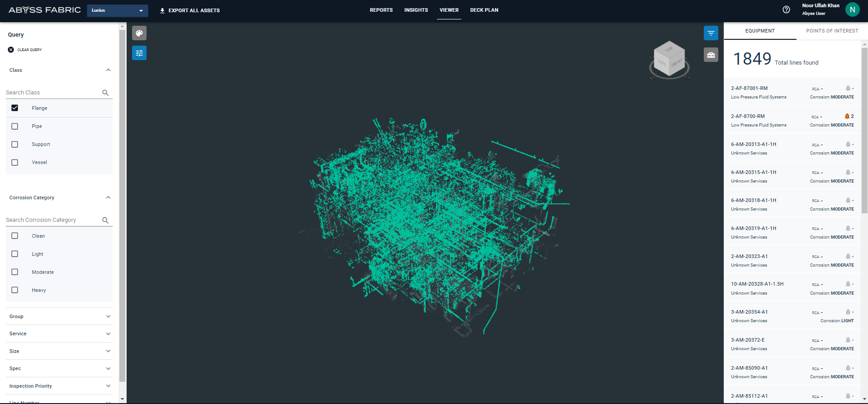The width and height of the screenshot is (868, 404).
Task: Click the help question mark icon
Action: 786,10
